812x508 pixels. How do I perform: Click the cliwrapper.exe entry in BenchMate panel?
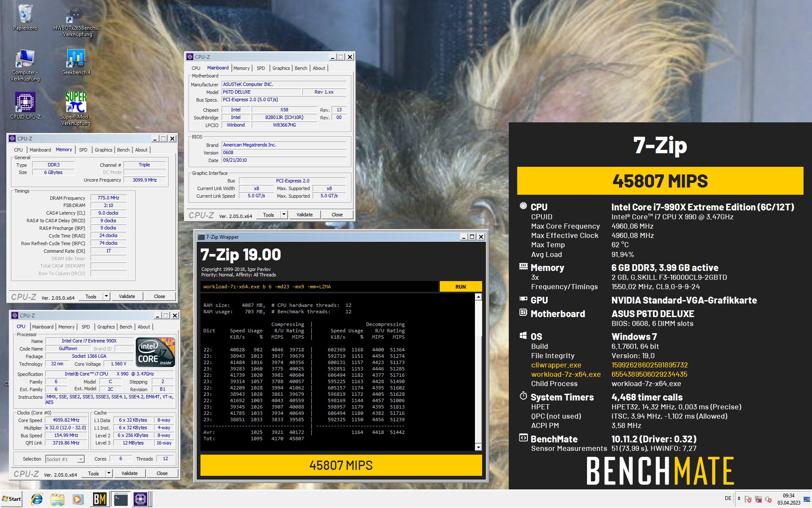click(556, 365)
